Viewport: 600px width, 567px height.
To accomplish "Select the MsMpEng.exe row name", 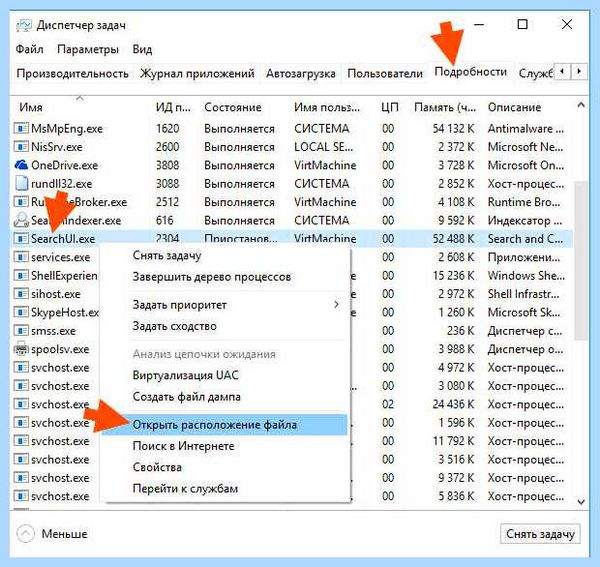I will [67, 129].
